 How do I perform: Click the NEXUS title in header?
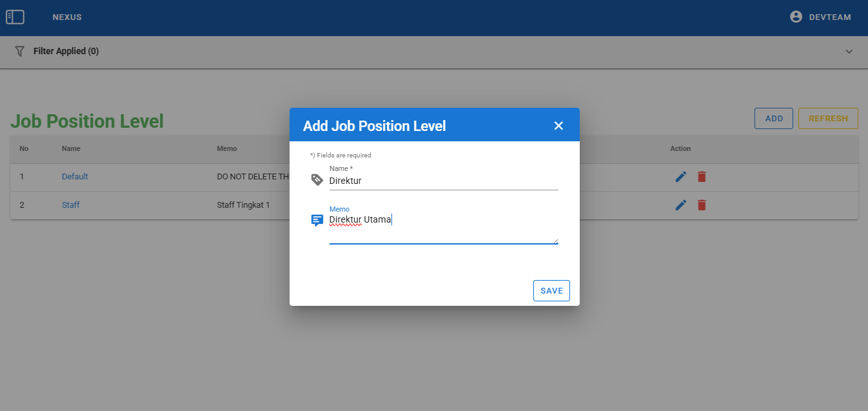click(67, 17)
